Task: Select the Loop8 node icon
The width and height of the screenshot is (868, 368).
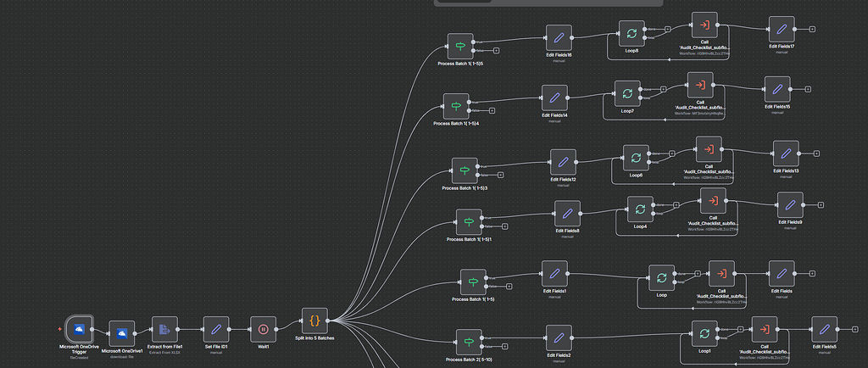Action: [x=632, y=34]
